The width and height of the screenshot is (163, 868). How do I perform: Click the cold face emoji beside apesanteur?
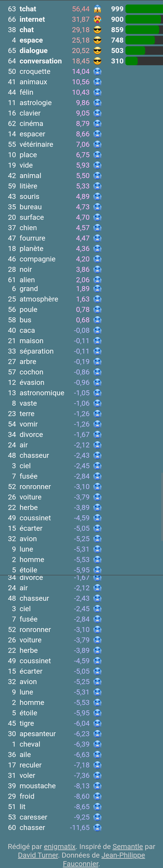[97, 733]
